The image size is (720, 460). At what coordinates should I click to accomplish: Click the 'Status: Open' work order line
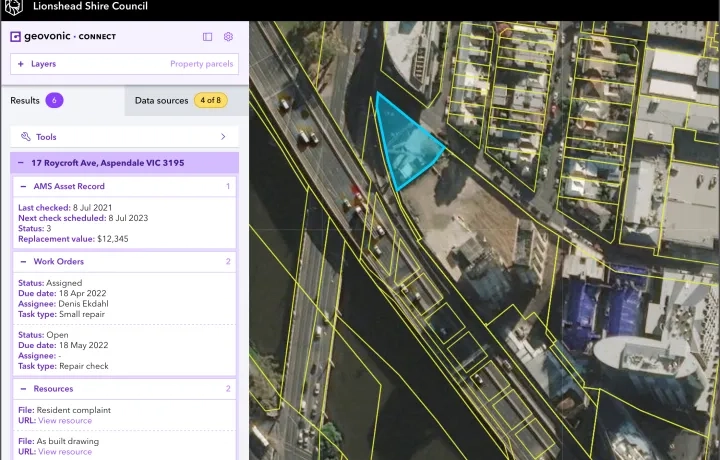(x=43, y=335)
